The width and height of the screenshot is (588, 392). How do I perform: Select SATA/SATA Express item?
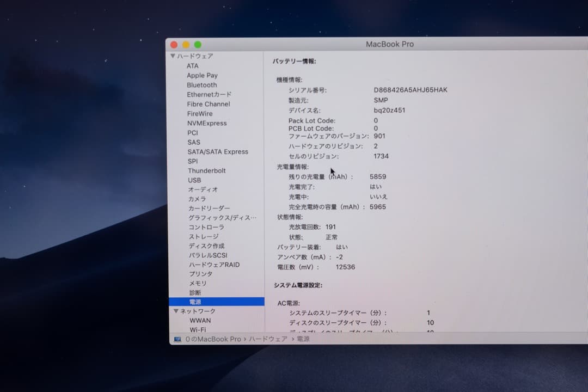pyautogui.click(x=218, y=151)
